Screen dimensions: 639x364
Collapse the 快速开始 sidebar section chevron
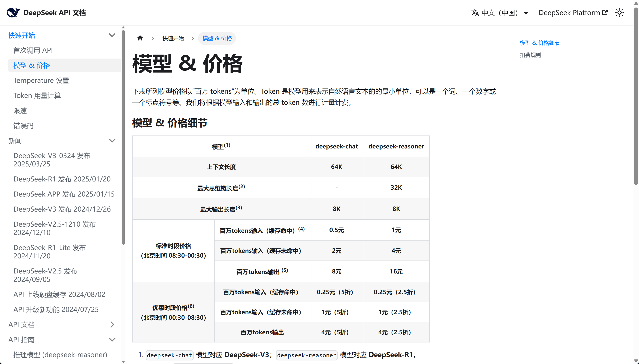(x=112, y=35)
